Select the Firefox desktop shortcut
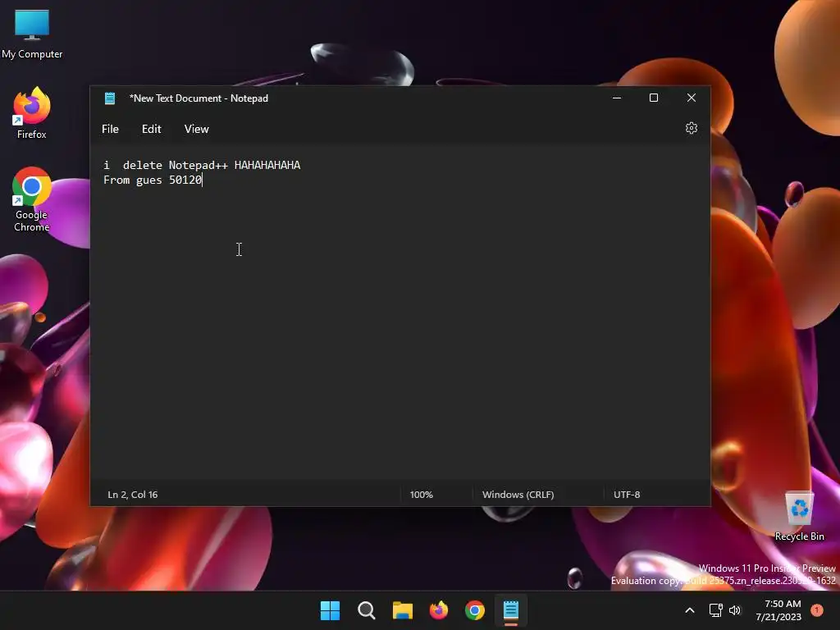Image resolution: width=840 pixels, height=630 pixels. click(32, 113)
